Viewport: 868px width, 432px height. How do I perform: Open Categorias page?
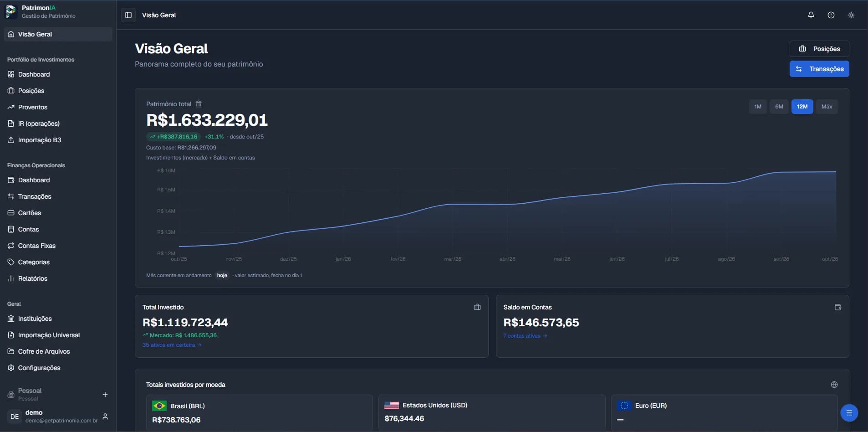point(58,262)
